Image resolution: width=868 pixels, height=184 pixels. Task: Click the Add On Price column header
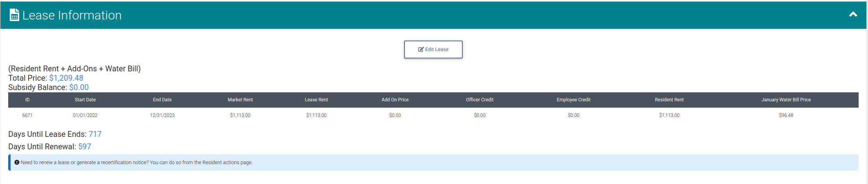(x=395, y=100)
